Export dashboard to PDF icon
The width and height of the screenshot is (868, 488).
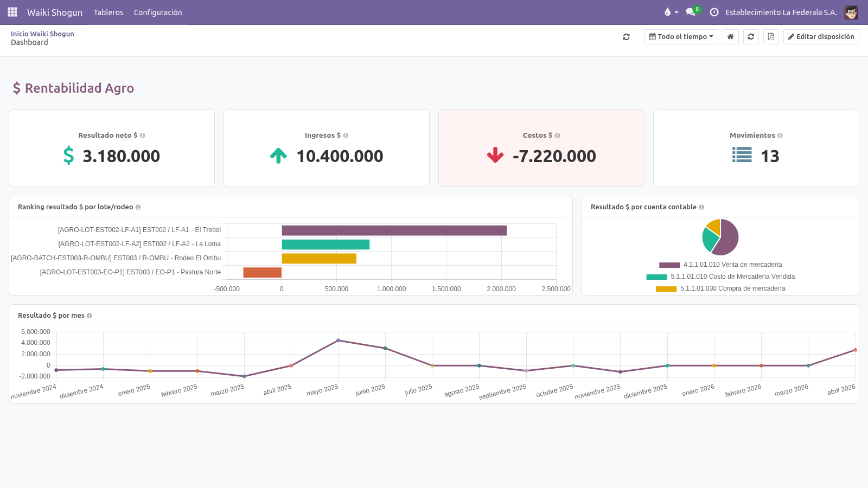point(771,37)
